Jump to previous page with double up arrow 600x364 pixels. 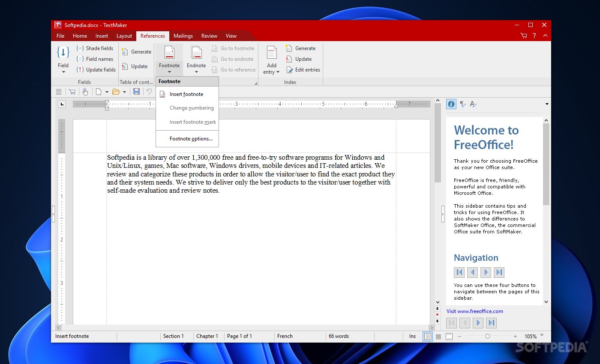click(x=437, y=308)
